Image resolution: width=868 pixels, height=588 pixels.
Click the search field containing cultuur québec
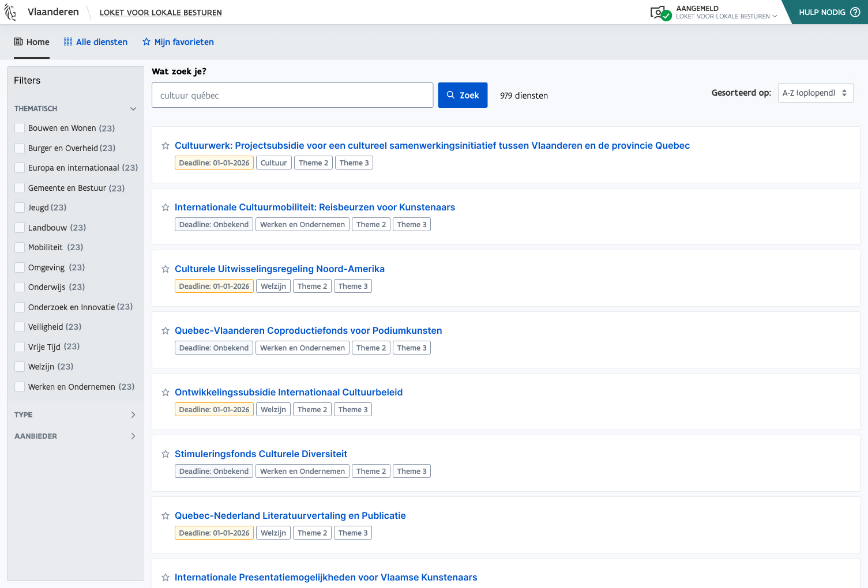pos(292,96)
